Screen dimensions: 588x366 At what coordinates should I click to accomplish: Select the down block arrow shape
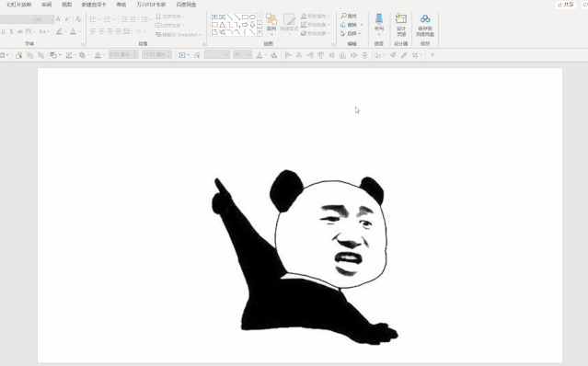(x=252, y=25)
